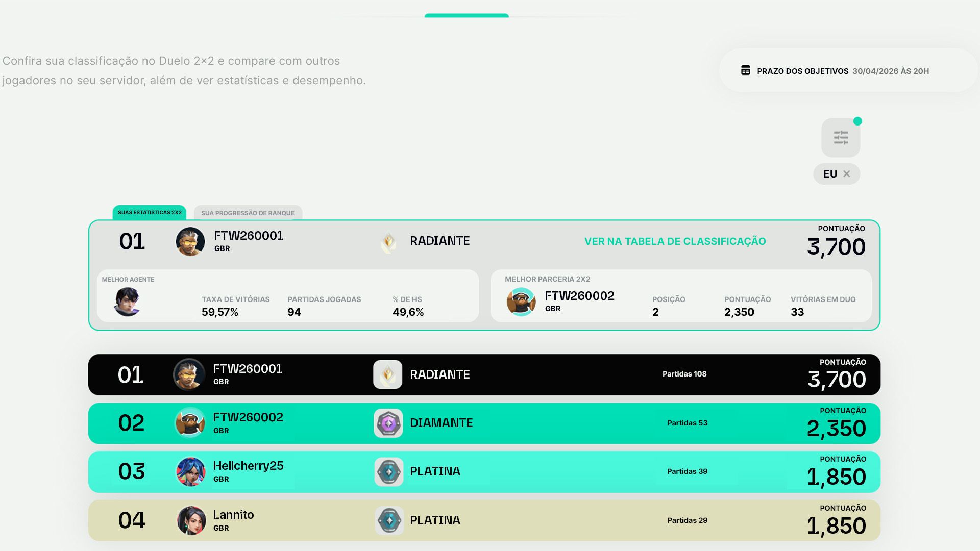Click Hellcherry25's player avatar

[x=190, y=471]
